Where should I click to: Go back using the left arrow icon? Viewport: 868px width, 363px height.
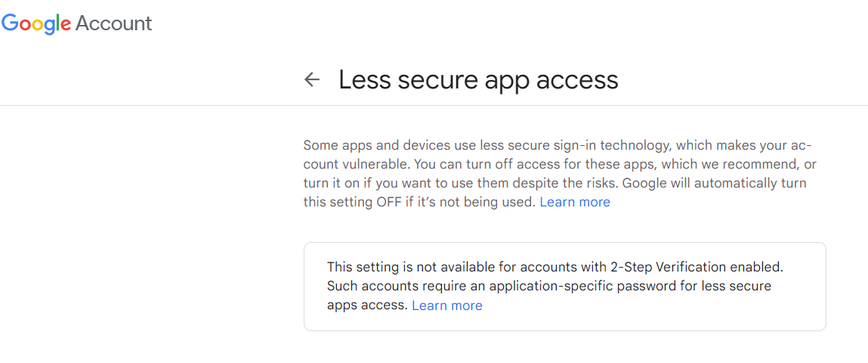tap(311, 79)
